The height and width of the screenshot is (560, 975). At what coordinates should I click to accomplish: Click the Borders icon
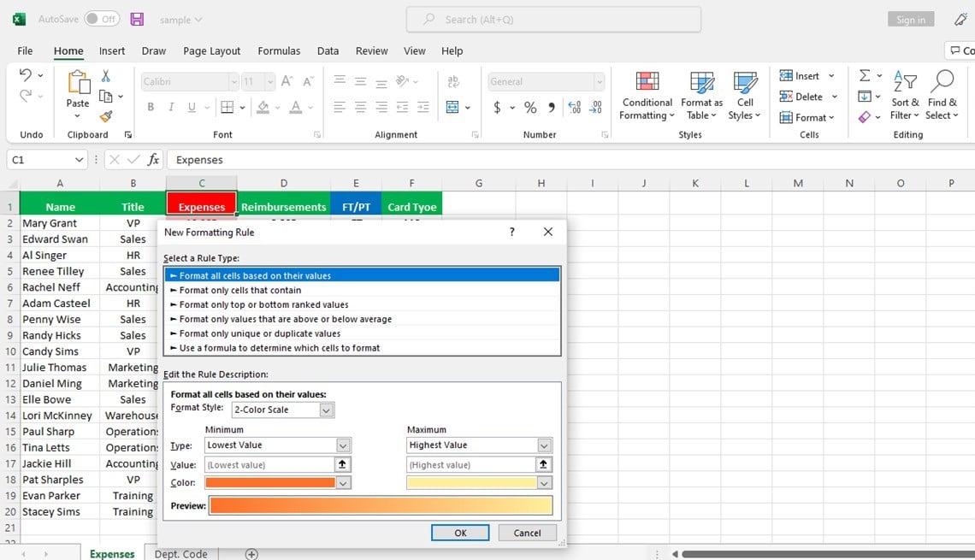(x=227, y=107)
